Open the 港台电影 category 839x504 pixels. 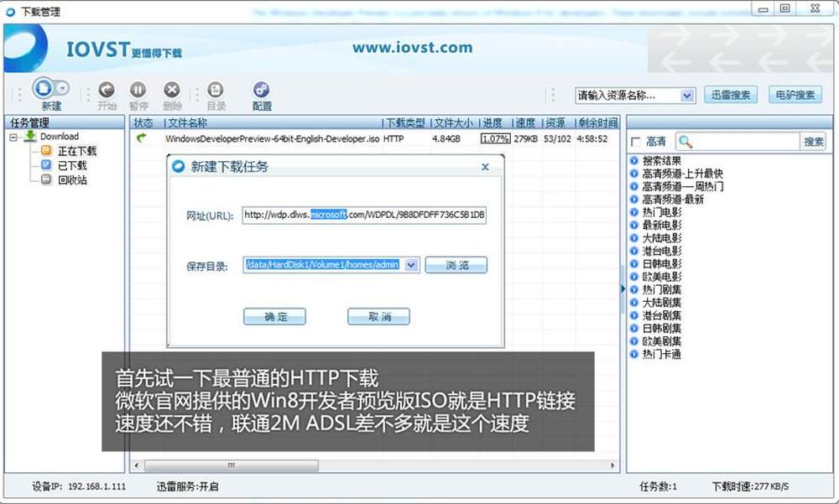[661, 251]
